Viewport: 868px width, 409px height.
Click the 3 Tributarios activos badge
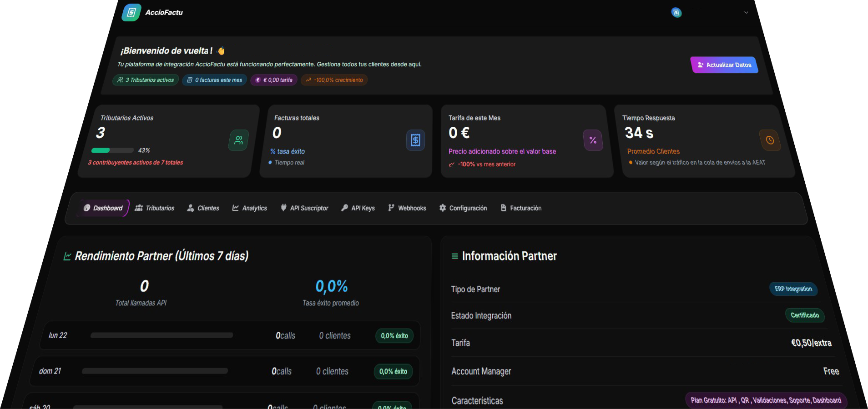(146, 80)
